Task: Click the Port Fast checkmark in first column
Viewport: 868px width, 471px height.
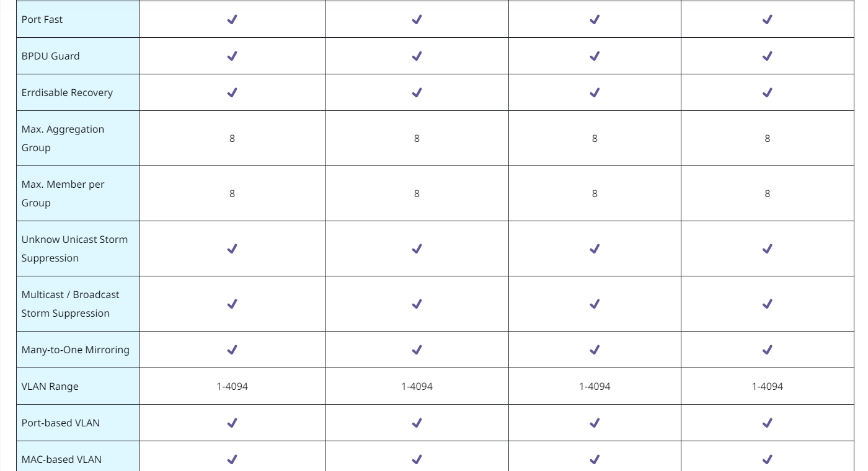Action: click(x=232, y=19)
